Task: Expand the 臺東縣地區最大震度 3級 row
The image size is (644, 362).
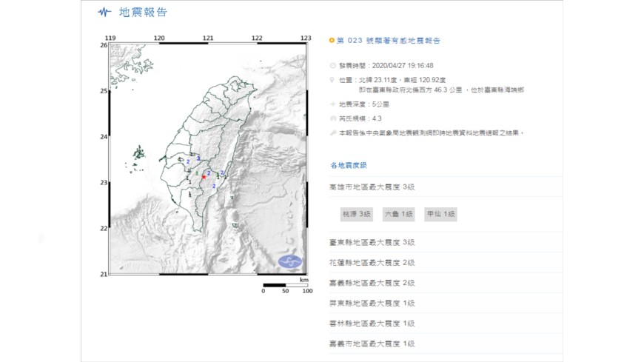Action: (372, 242)
